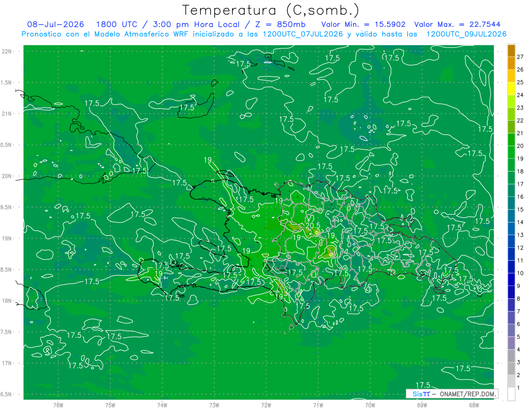532x411 pixels.
Task: Select the date text "08-Jul-2026"
Action: click(x=55, y=24)
